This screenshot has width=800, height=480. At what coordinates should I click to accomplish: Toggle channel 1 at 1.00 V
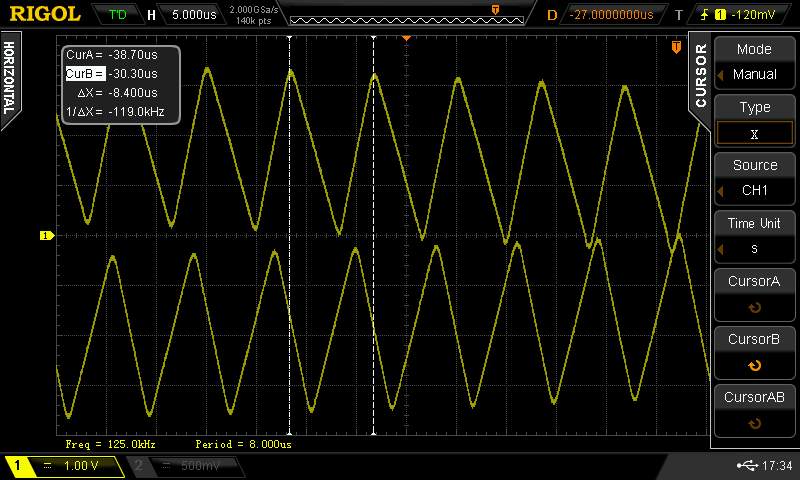[60, 466]
